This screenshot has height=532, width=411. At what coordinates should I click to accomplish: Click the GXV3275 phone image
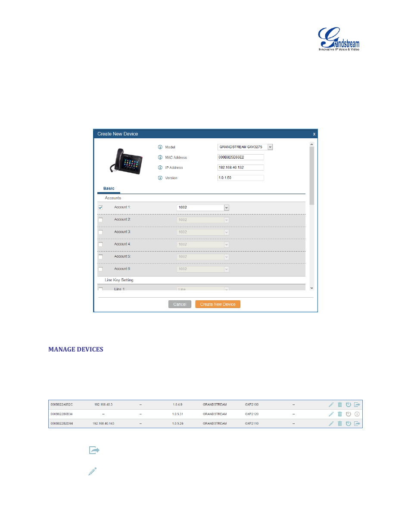(126, 161)
